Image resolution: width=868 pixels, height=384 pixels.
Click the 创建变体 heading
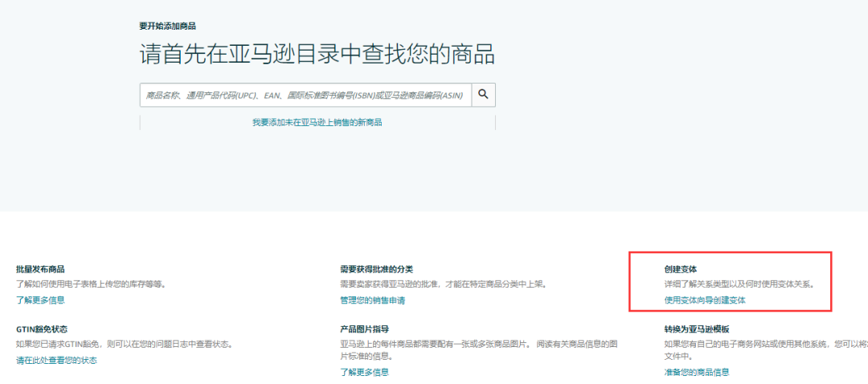[x=681, y=269]
